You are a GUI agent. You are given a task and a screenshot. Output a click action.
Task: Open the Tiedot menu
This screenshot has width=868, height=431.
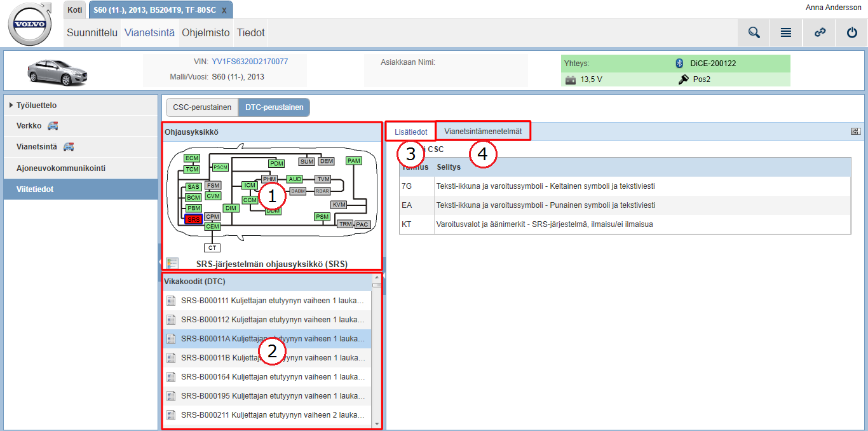click(250, 33)
